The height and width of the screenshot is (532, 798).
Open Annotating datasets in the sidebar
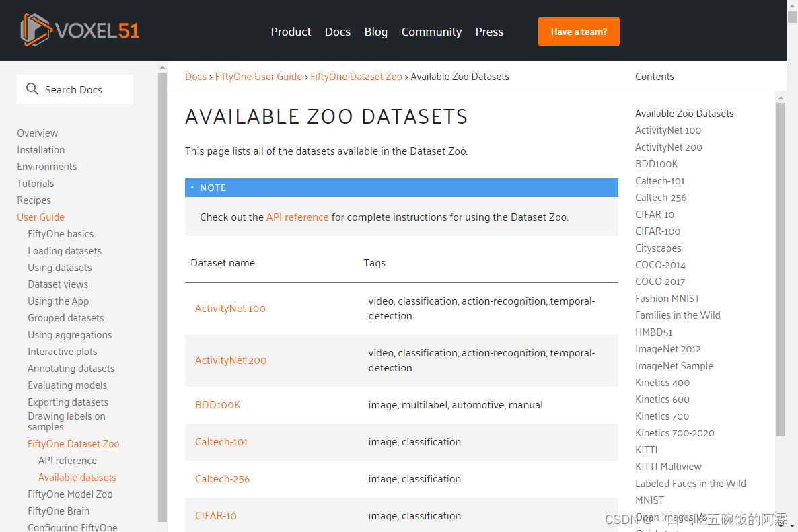71,368
